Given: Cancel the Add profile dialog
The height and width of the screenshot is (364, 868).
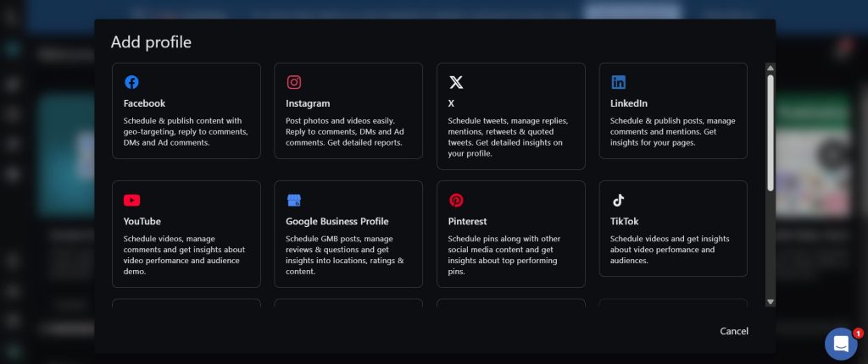Looking at the screenshot, I should pyautogui.click(x=734, y=331).
